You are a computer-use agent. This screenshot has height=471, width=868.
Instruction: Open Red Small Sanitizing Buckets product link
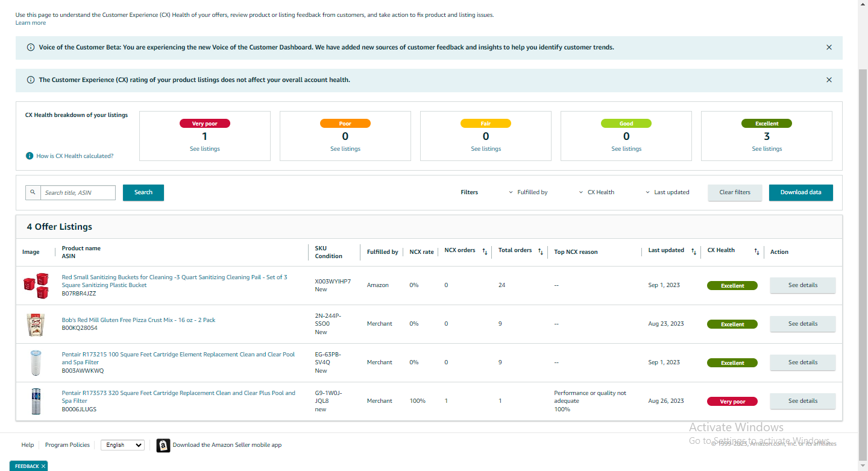coord(175,281)
